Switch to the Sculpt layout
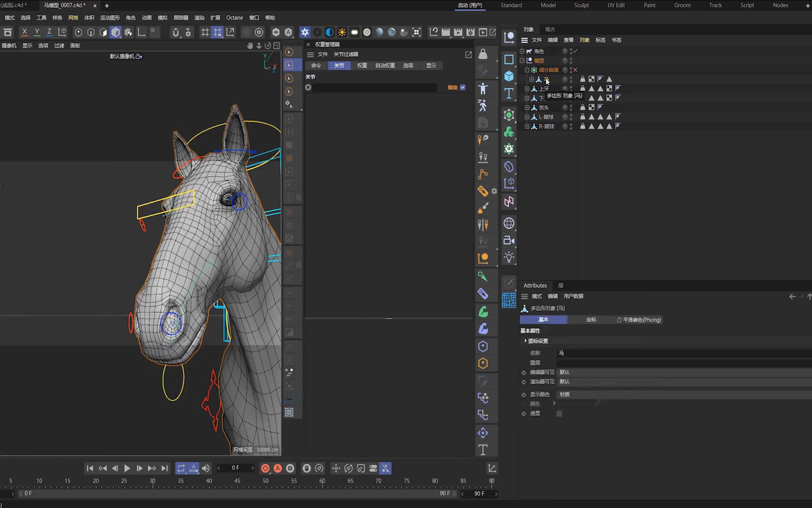 pyautogui.click(x=581, y=5)
